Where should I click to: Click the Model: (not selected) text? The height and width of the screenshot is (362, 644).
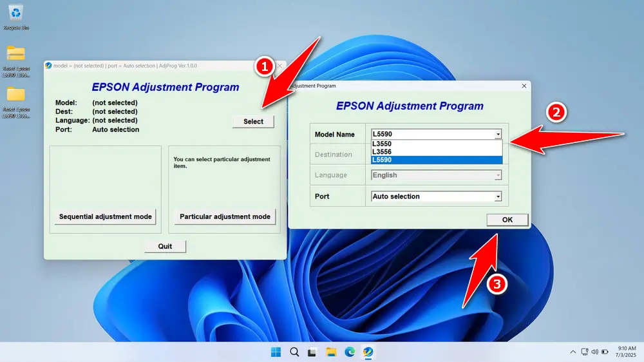[x=97, y=102]
